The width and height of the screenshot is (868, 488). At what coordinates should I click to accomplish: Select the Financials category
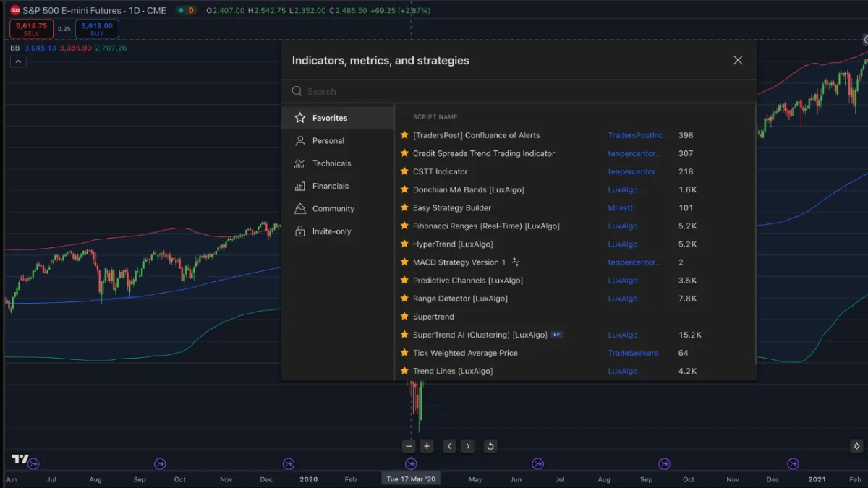(x=338, y=186)
